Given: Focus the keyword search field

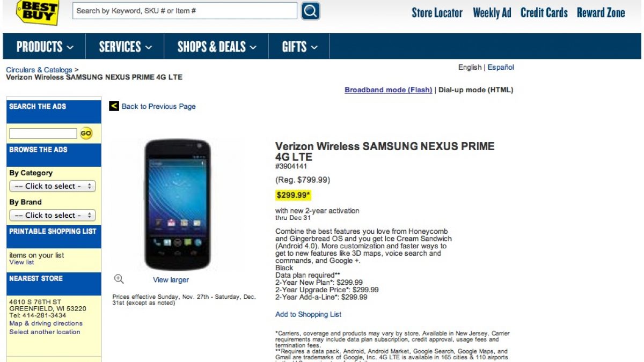Looking at the screenshot, I should (x=185, y=11).
